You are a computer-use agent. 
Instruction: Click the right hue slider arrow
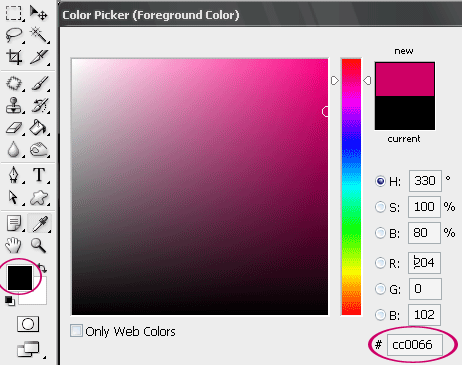click(367, 81)
